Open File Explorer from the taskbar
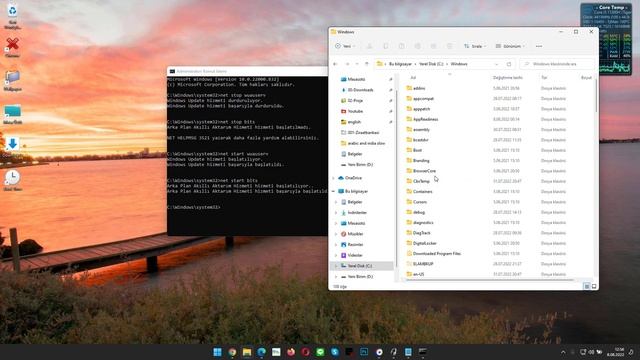640x360 pixels. click(247, 352)
